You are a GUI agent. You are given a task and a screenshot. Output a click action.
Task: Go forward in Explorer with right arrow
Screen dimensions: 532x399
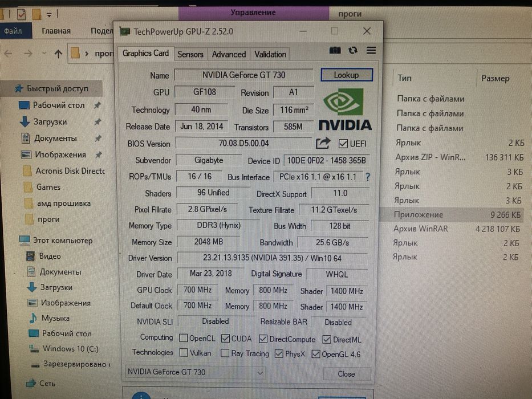point(28,54)
